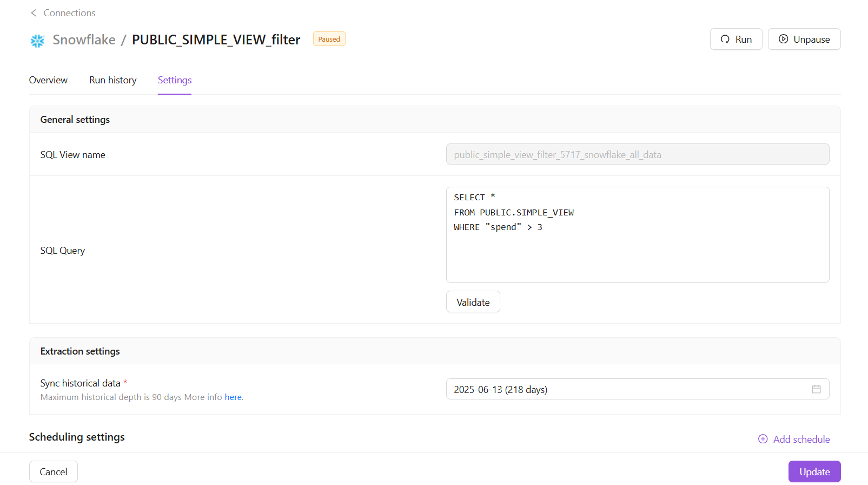Follow the 'here' more info link

[233, 397]
